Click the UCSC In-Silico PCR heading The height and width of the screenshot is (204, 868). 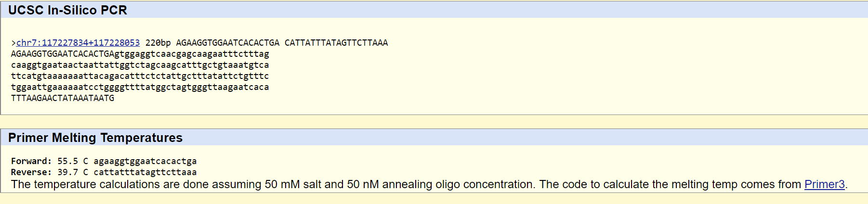[67, 10]
